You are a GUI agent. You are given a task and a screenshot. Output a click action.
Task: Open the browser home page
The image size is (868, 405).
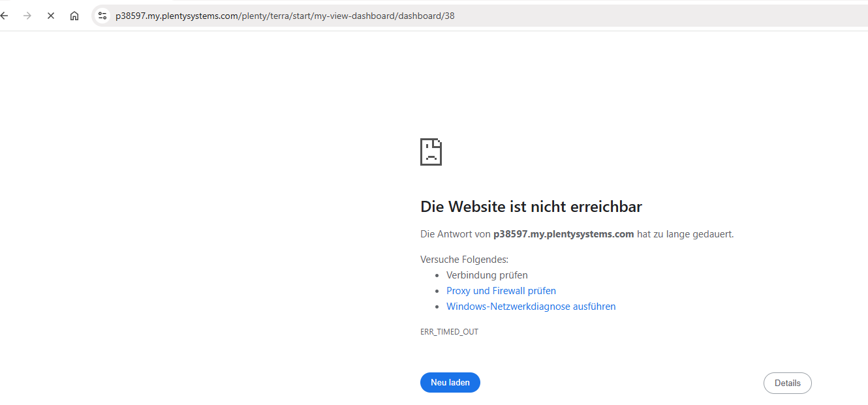[74, 16]
